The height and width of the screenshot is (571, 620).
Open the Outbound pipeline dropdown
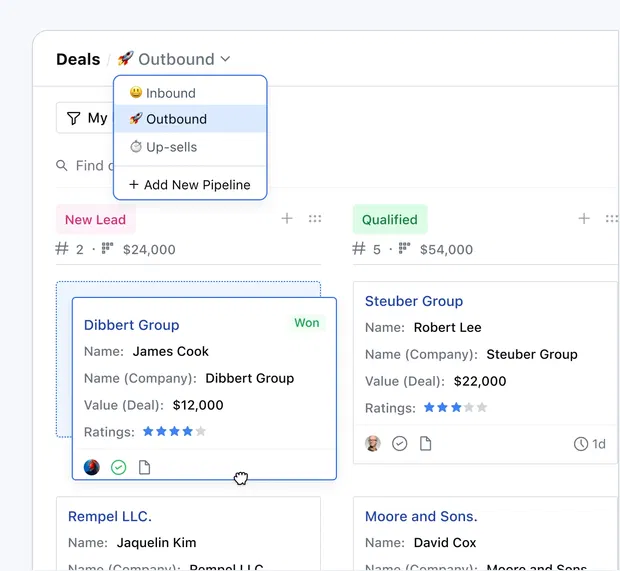coord(175,59)
